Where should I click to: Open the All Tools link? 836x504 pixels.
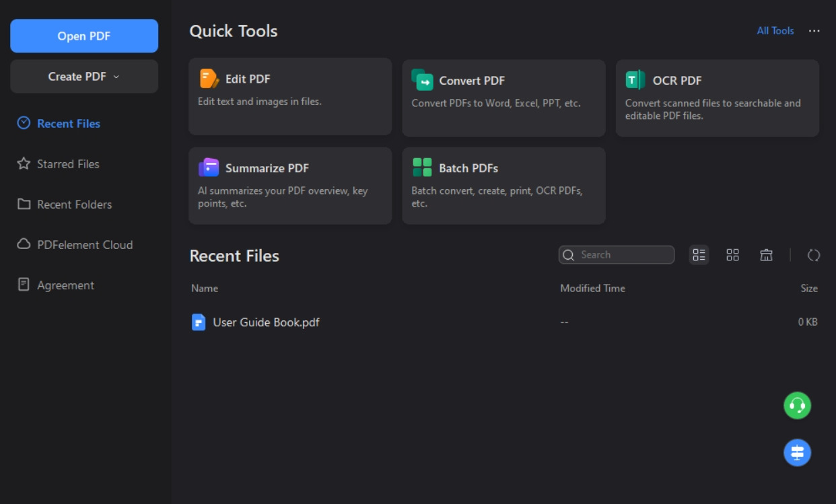pyautogui.click(x=775, y=31)
